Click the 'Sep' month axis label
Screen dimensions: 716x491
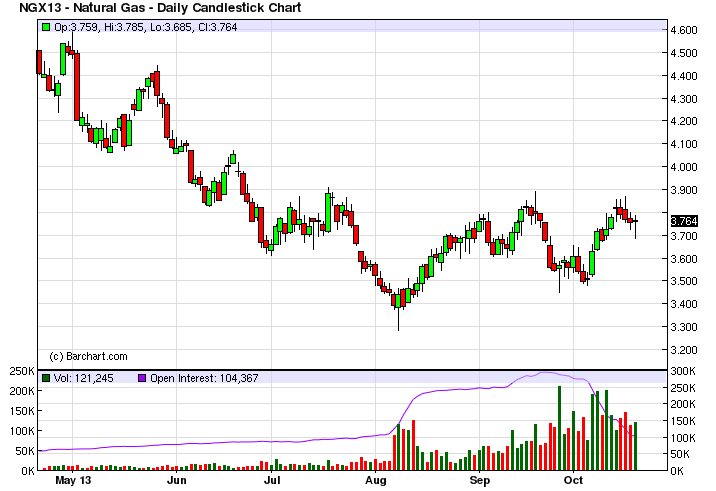(479, 480)
